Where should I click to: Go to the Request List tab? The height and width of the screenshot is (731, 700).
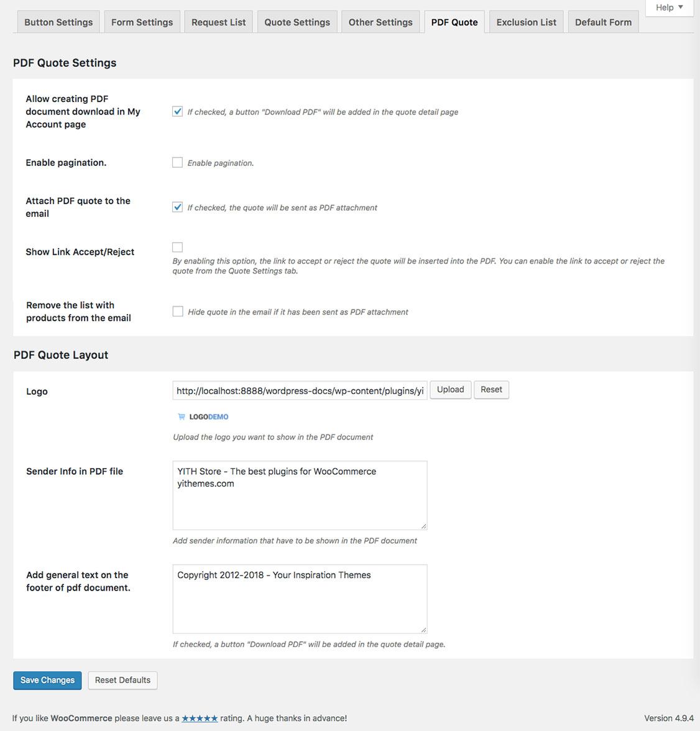point(218,22)
